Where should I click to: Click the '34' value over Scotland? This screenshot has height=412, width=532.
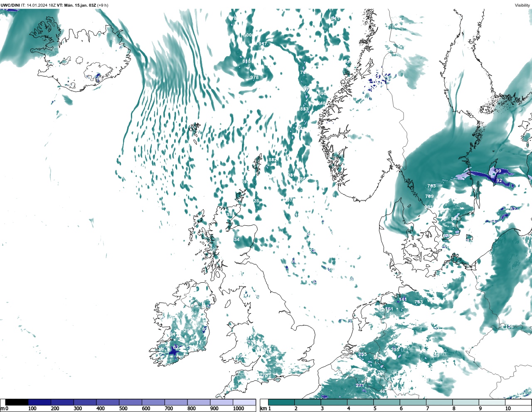click(237, 239)
